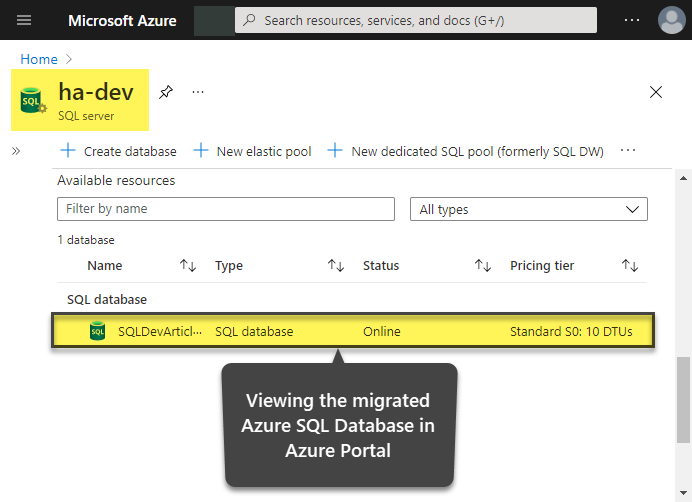Open more options in the top header
Screen dimensions: 692x502
click(632, 20)
